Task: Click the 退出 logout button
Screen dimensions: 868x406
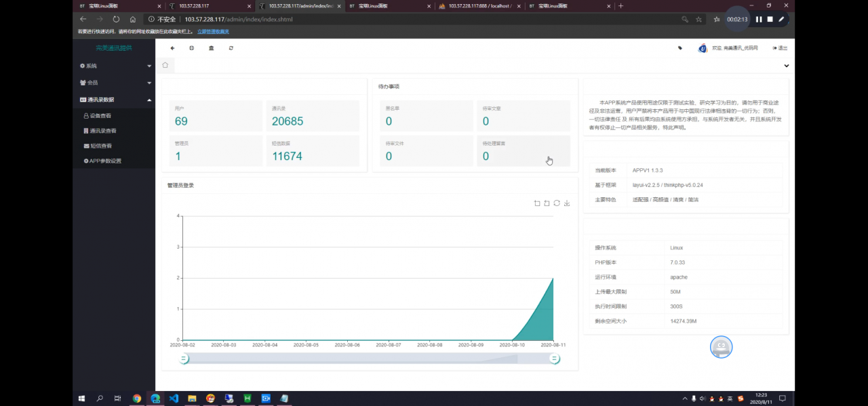Action: coord(780,48)
